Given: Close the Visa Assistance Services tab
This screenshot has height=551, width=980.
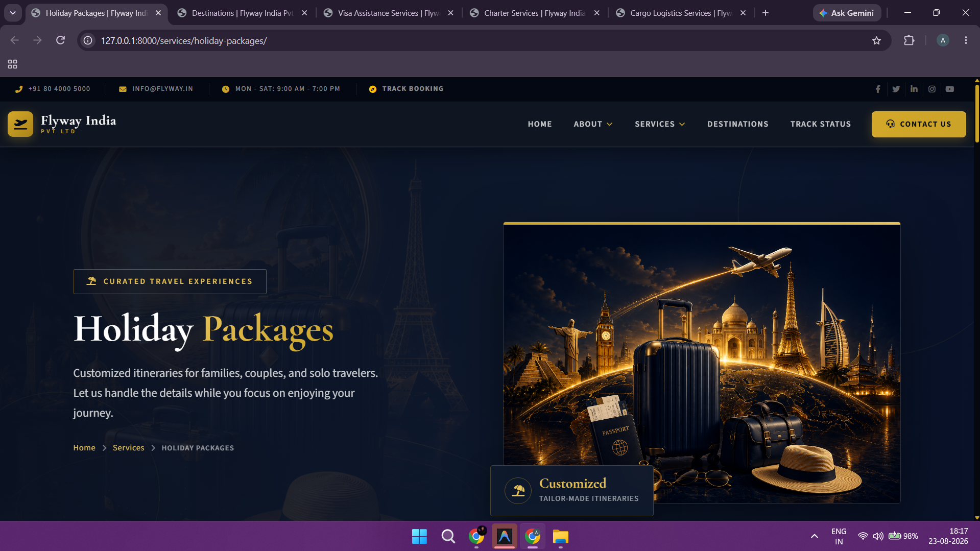Looking at the screenshot, I should pos(450,13).
